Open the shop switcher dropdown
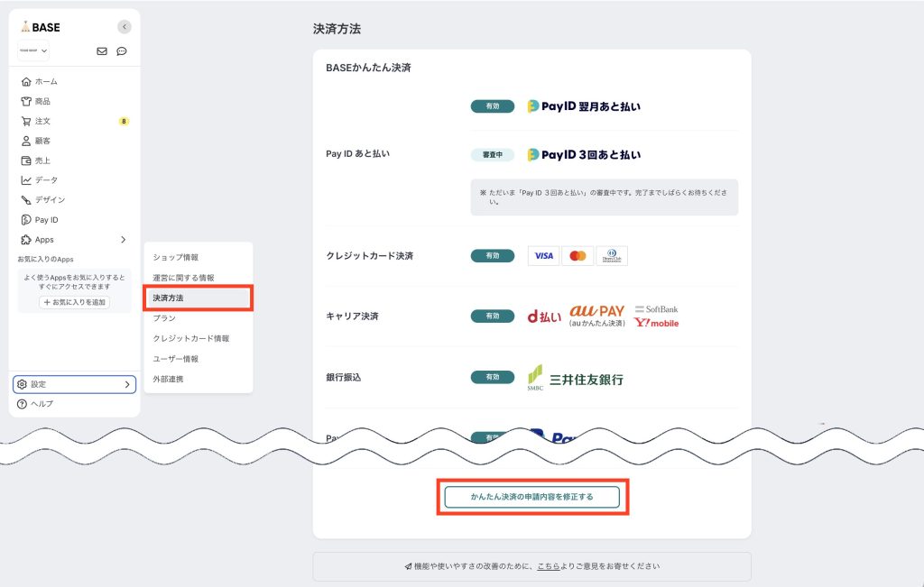924x587 pixels. coord(33,51)
